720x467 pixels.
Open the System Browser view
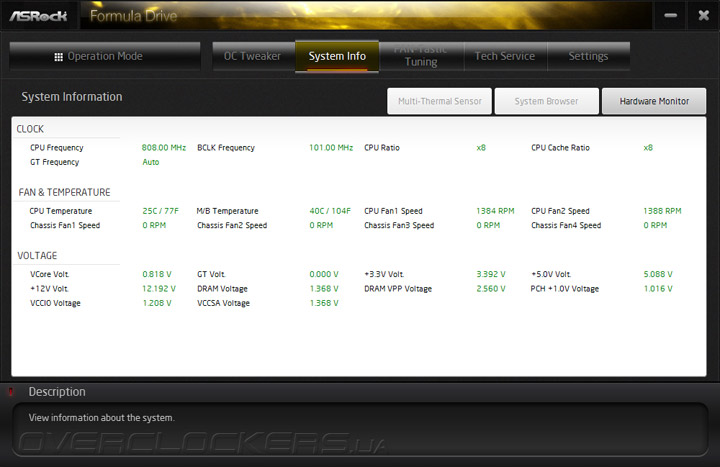pos(546,101)
